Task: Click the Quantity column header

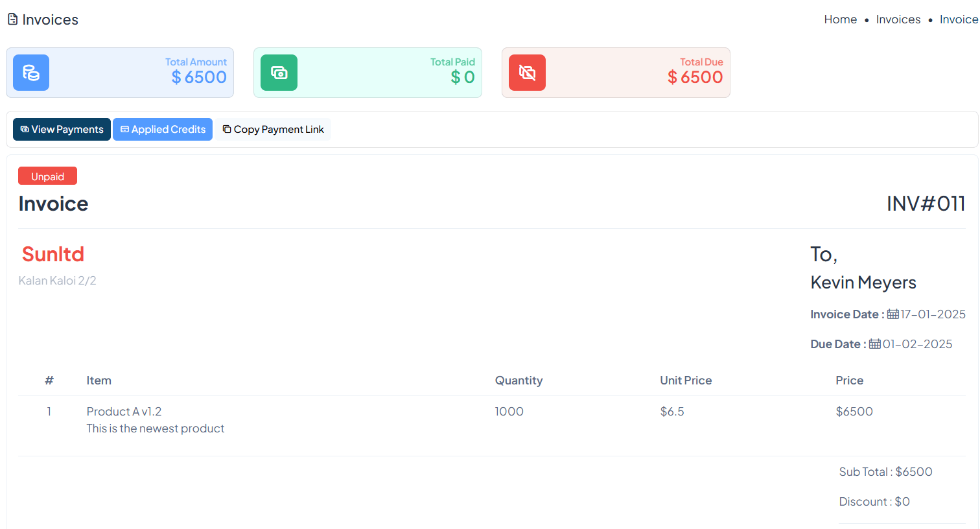Action: [x=519, y=381]
